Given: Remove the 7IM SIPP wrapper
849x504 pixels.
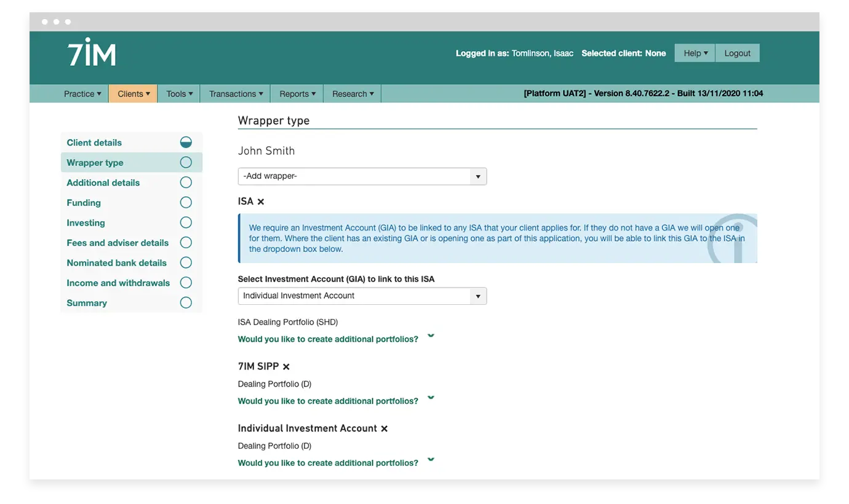Looking at the screenshot, I should click(x=286, y=367).
